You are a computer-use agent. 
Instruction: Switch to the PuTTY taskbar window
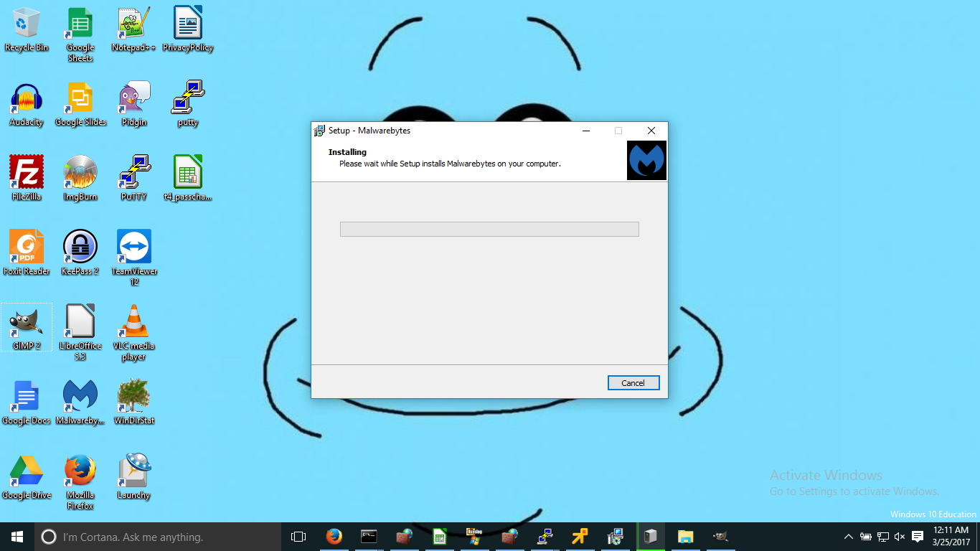pos(545,537)
